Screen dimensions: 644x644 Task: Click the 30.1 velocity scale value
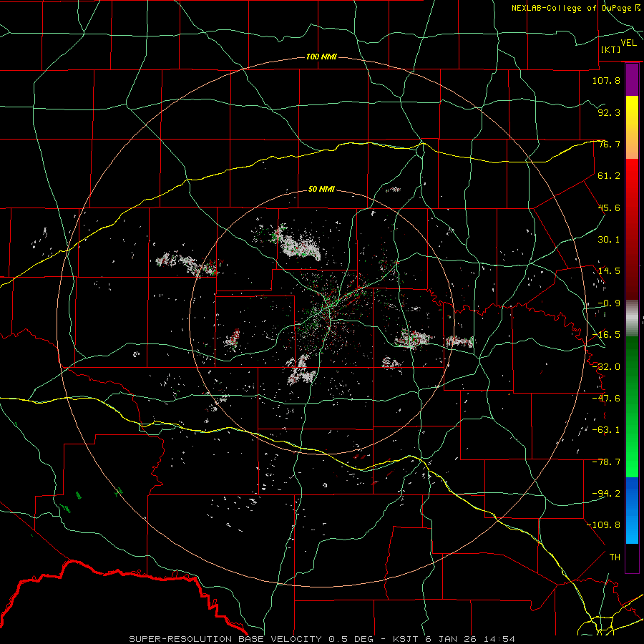point(609,240)
